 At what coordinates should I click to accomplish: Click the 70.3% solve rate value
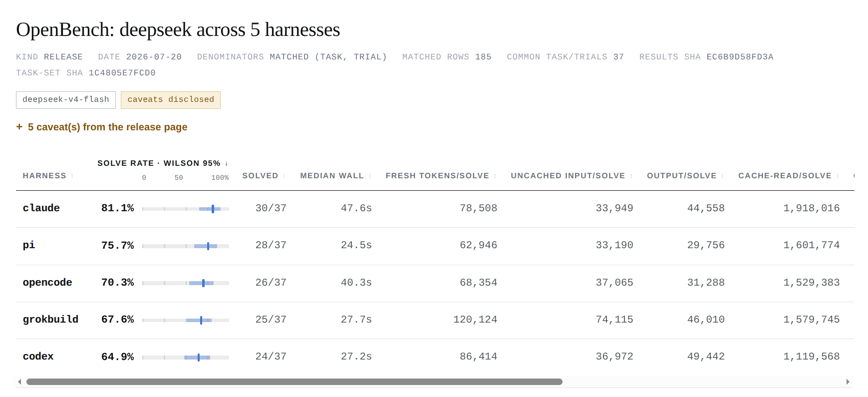tap(117, 283)
